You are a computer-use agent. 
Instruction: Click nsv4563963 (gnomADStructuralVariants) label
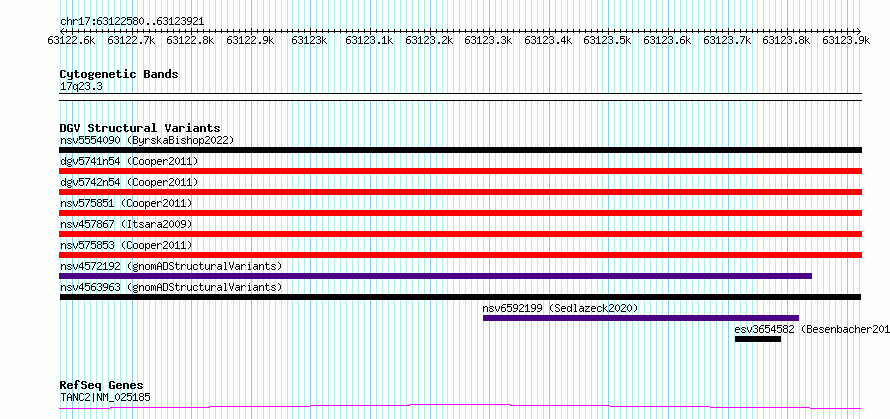point(171,287)
